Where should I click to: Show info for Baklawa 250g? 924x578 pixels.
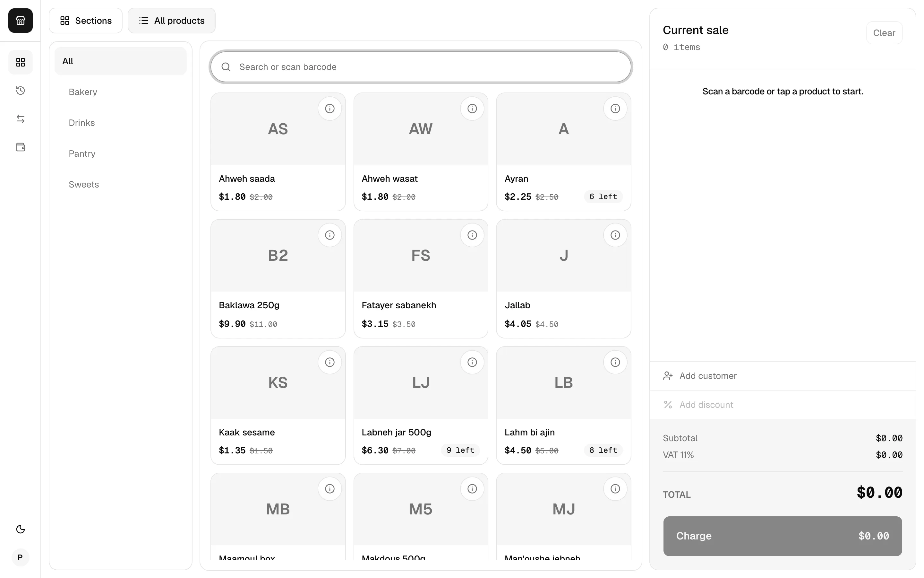pyautogui.click(x=329, y=235)
